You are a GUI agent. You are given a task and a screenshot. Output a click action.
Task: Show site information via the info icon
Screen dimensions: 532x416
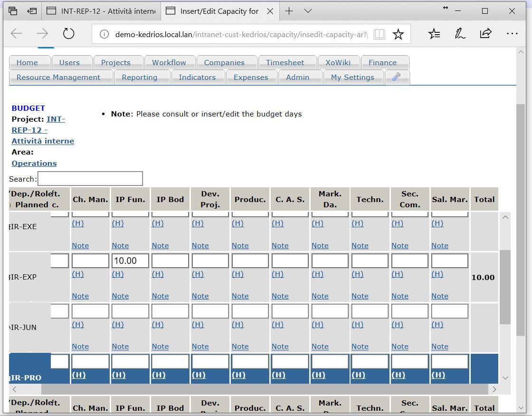(x=104, y=34)
